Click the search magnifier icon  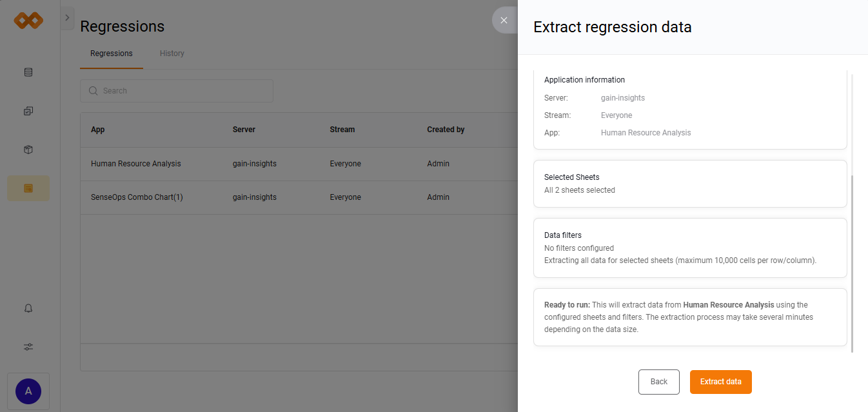point(94,90)
